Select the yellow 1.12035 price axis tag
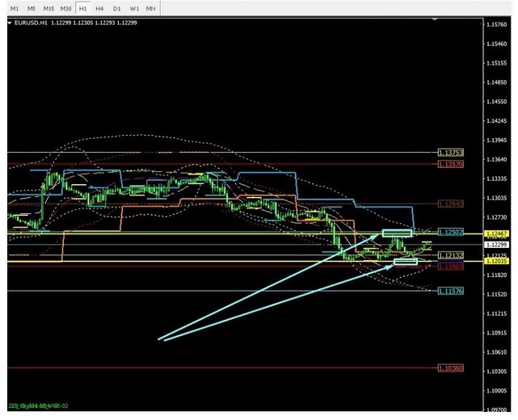Image resolution: width=518 pixels, height=420 pixels. pyautogui.click(x=496, y=261)
